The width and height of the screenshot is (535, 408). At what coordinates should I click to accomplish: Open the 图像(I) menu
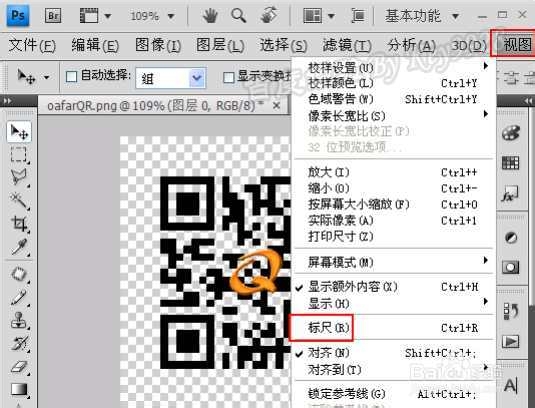(158, 45)
